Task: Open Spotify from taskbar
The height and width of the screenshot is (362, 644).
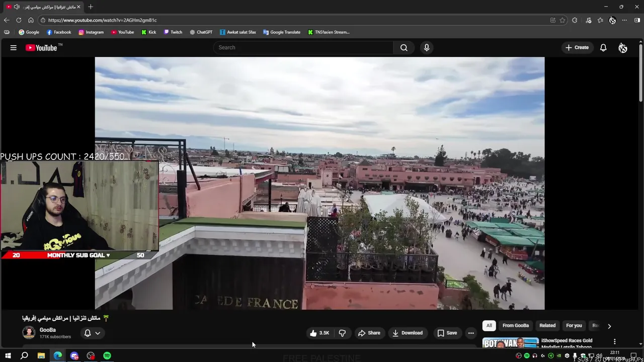Action: (107, 355)
